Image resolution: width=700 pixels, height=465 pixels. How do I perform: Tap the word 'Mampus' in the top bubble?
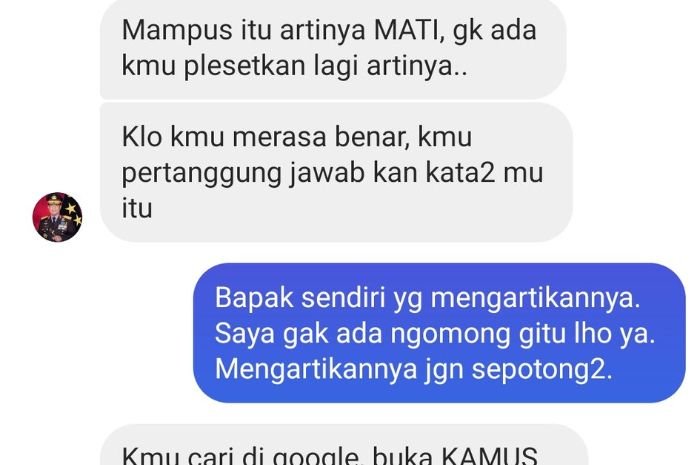pos(177,31)
